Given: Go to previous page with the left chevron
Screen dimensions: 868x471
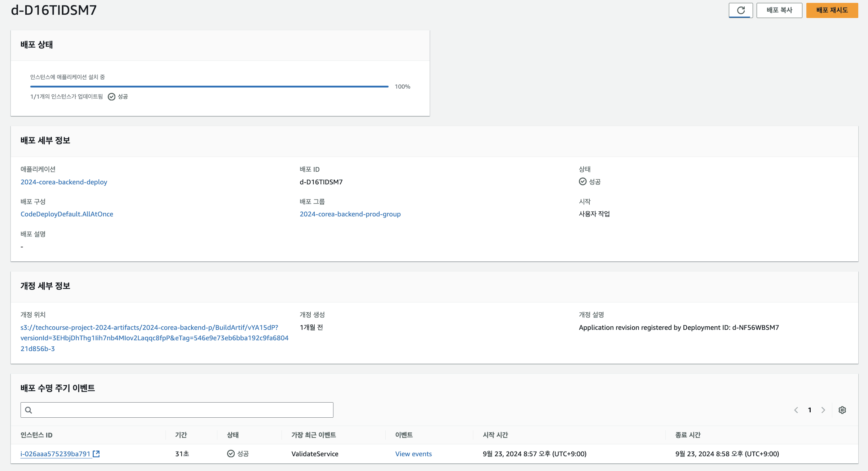Looking at the screenshot, I should point(796,410).
